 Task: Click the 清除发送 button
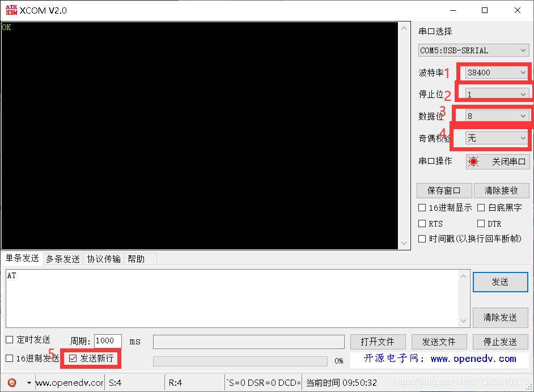click(501, 317)
